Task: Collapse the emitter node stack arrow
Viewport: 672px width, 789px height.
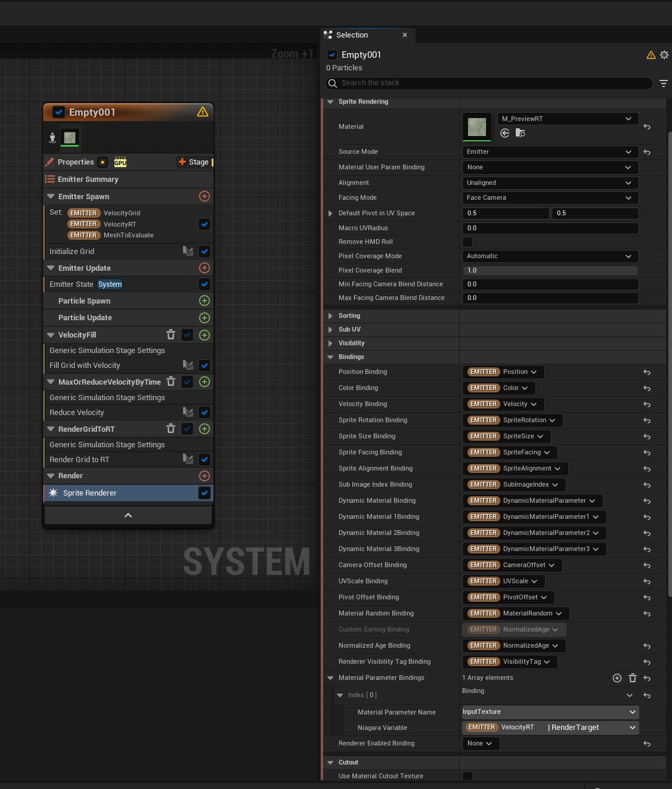Action: (128, 515)
